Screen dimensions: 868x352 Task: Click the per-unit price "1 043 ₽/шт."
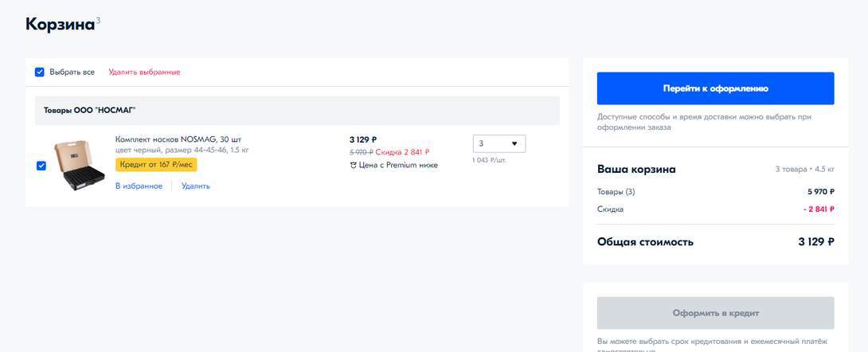[x=489, y=160]
